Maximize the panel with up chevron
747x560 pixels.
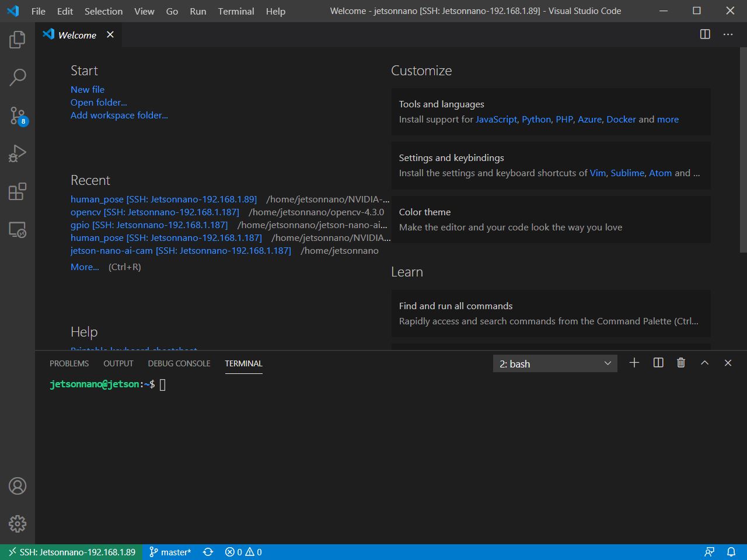tap(704, 363)
